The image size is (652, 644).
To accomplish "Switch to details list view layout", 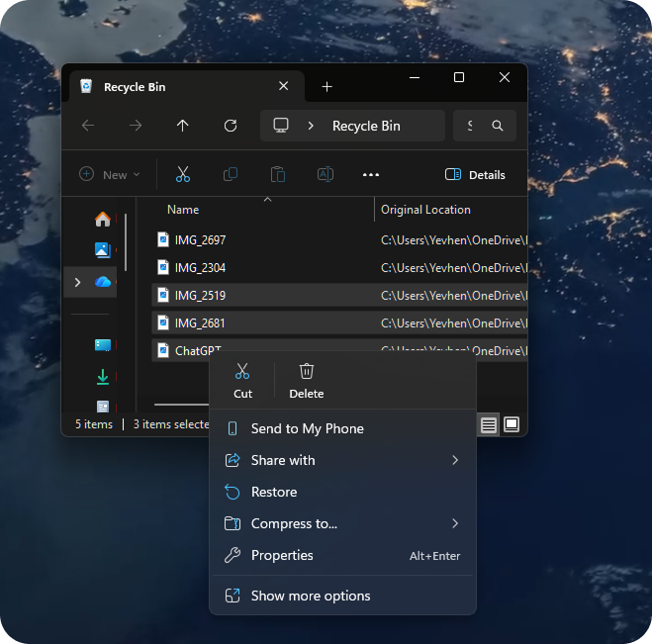I will point(489,424).
